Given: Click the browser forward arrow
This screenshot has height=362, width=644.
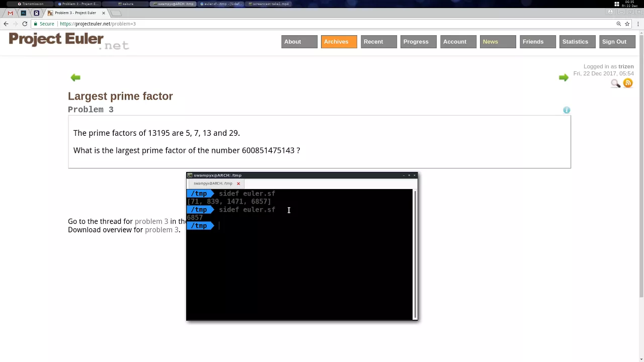Looking at the screenshot, I should 15,24.
